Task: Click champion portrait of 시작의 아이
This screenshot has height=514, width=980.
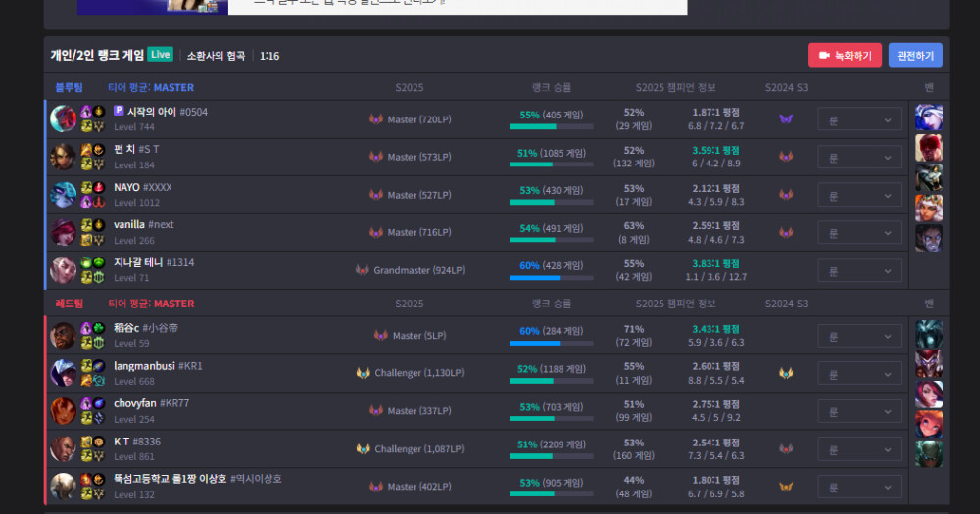Action: coord(64,119)
